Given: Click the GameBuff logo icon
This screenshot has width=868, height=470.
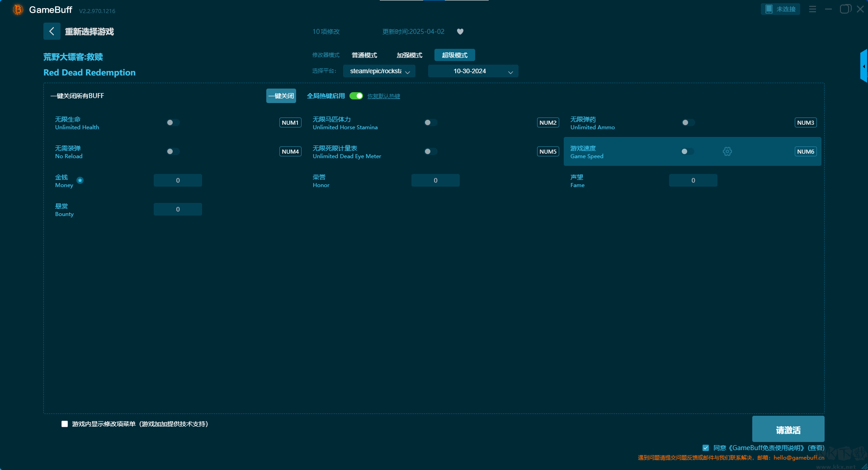Looking at the screenshot, I should (18, 9).
